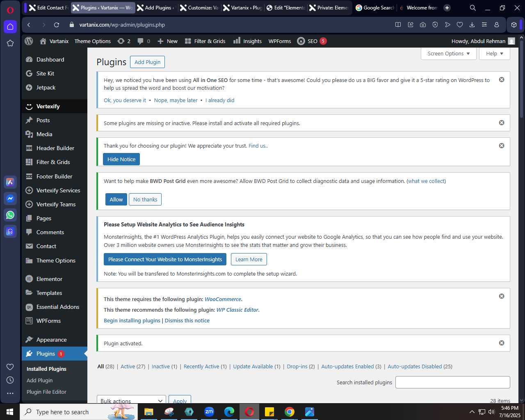Viewport: 525px width, 420px height.
Task: Open Zoom from Windows taskbar
Action: click(x=209, y=412)
